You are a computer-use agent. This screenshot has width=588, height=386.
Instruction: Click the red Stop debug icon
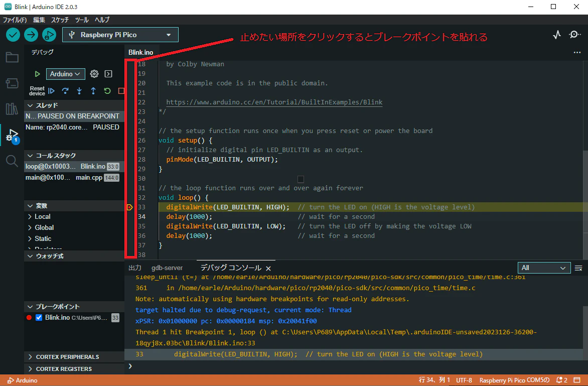click(x=121, y=91)
